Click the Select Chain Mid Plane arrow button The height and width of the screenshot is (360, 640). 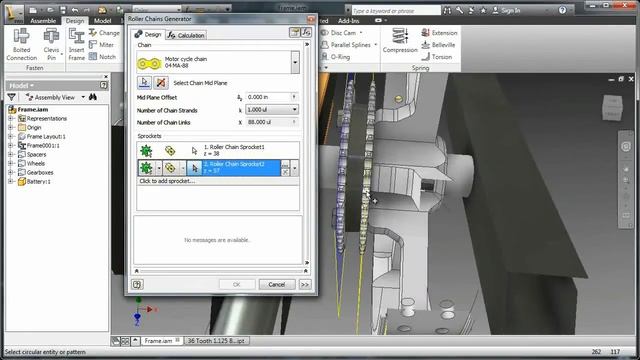(x=144, y=82)
